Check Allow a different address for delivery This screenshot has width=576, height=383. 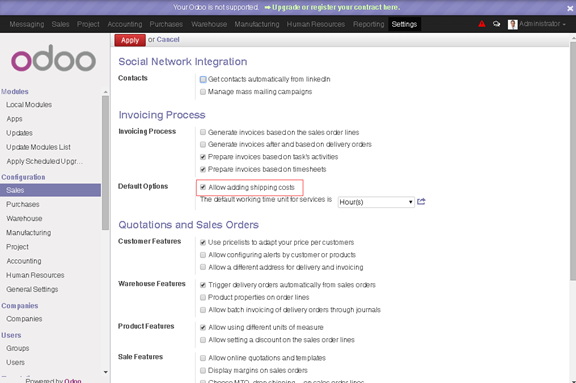coord(203,267)
